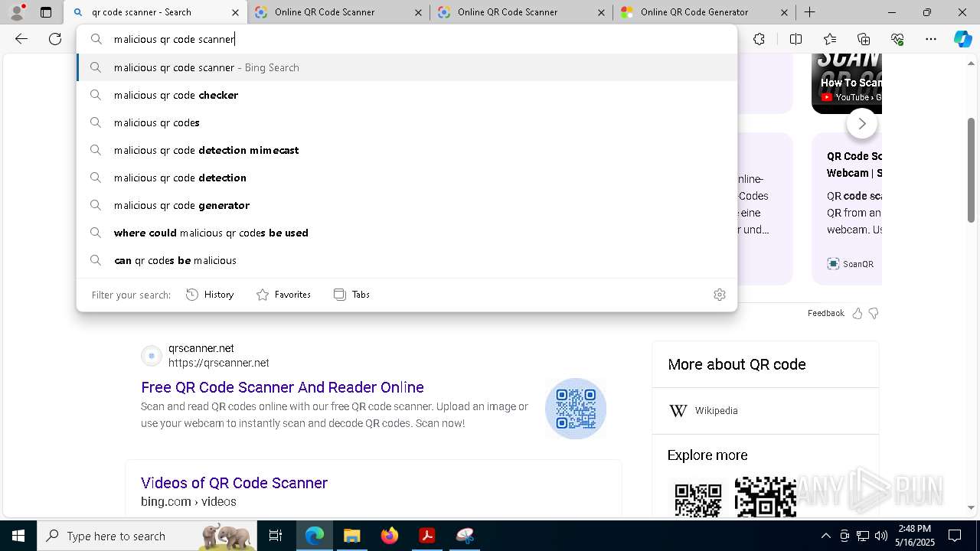This screenshot has width=980, height=551.
Task: Launch Adobe Acrobat from taskbar
Action: (x=426, y=536)
